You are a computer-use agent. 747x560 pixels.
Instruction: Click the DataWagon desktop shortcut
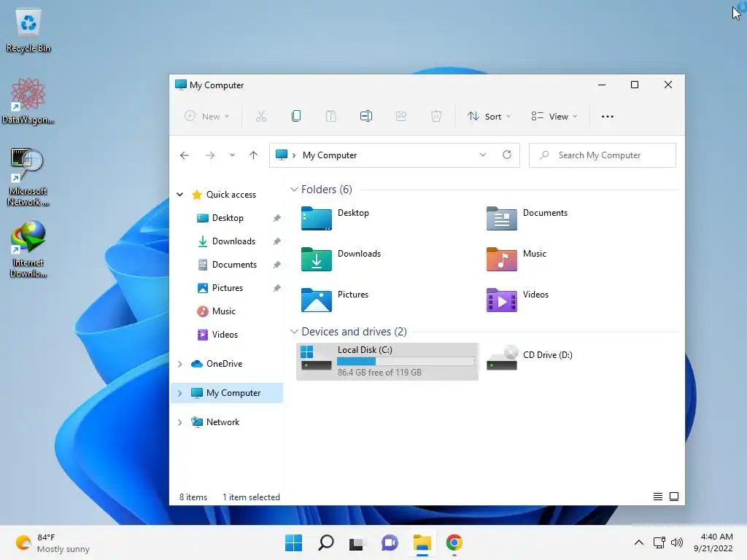[28, 101]
